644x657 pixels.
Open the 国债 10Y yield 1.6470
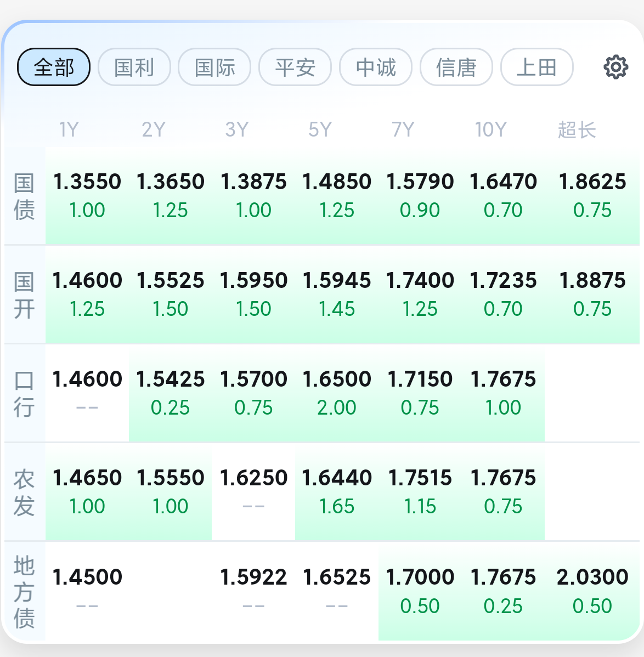point(503,196)
